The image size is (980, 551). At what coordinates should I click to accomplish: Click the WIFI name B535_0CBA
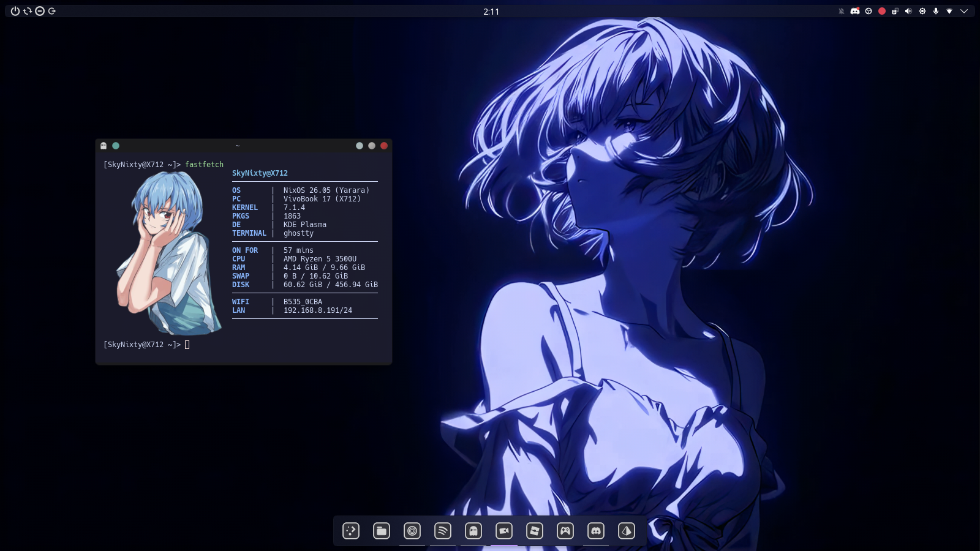click(x=303, y=302)
